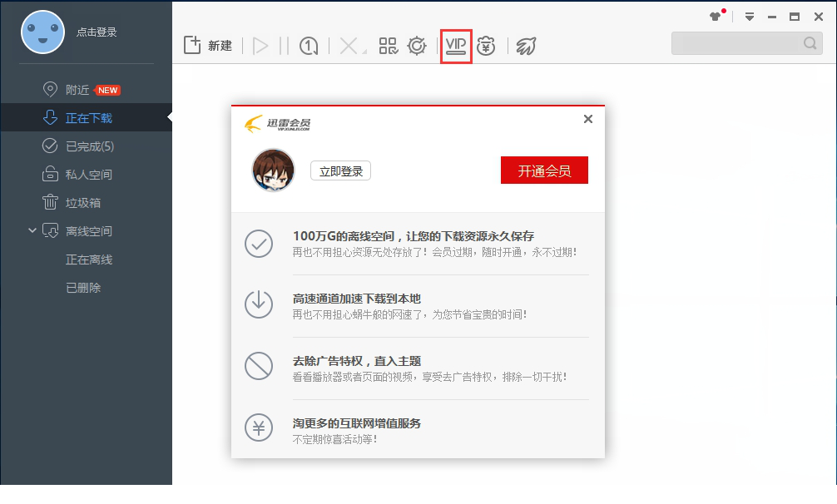The width and height of the screenshot is (837, 504).
Task: Click the 立即登录 button
Action: (340, 171)
